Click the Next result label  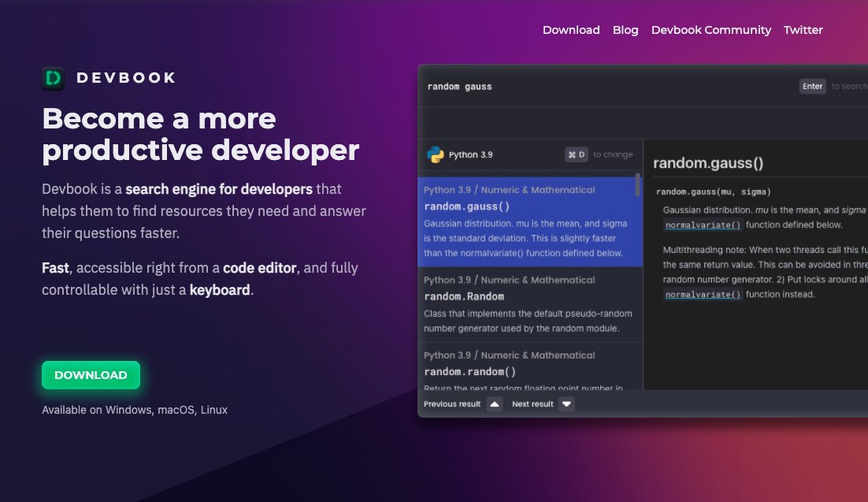tap(532, 404)
